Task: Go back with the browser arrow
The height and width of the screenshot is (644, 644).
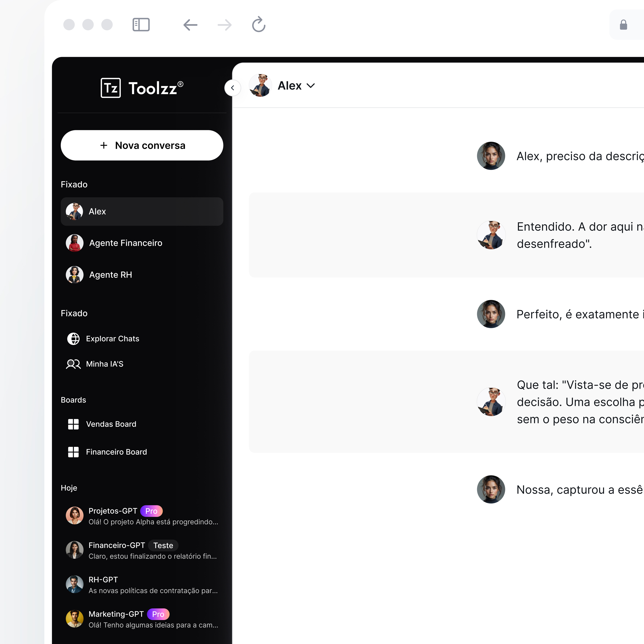Action: tap(190, 25)
